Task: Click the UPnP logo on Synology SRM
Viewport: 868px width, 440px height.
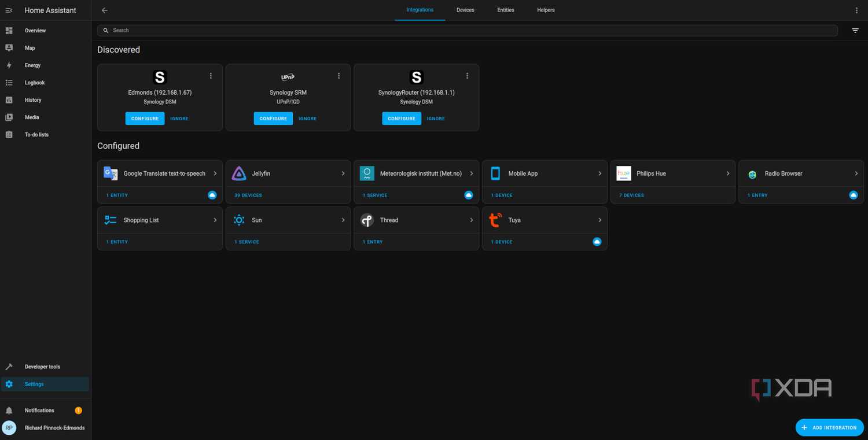Action: click(288, 77)
